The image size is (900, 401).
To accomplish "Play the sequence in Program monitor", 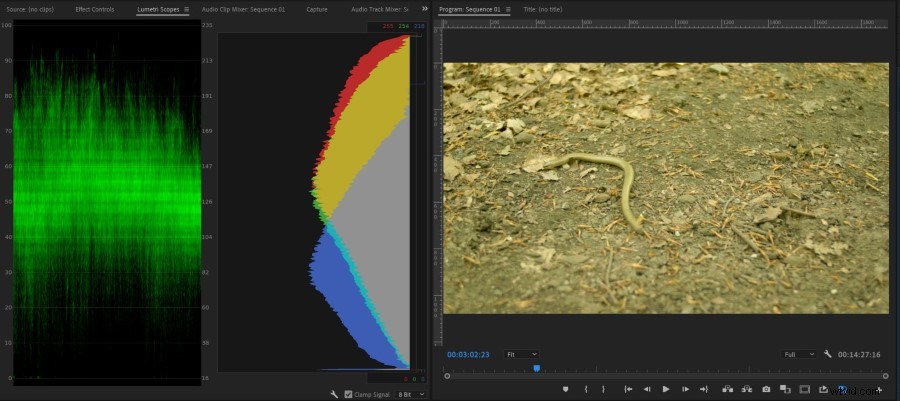I will click(x=666, y=389).
